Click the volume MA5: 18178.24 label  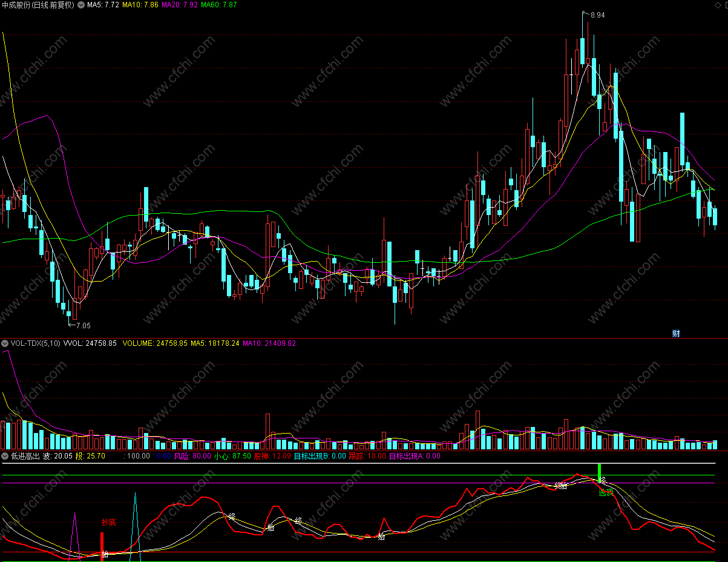[215, 343]
